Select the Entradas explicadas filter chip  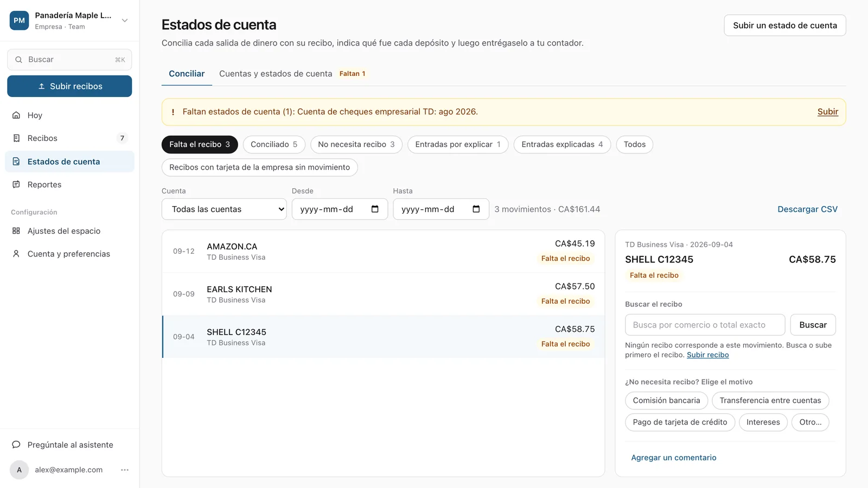coord(562,144)
